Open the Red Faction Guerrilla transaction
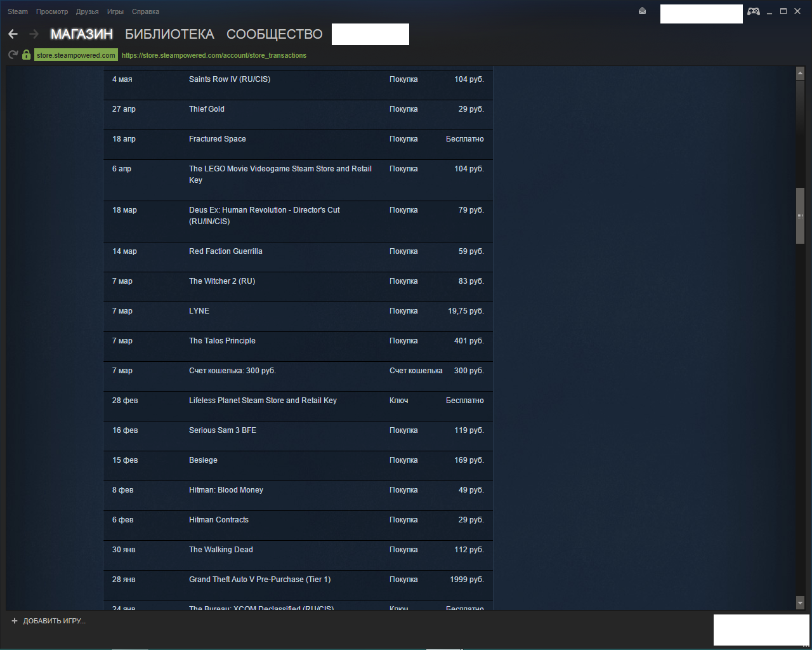Image resolution: width=812 pixels, height=650 pixels. pos(298,257)
